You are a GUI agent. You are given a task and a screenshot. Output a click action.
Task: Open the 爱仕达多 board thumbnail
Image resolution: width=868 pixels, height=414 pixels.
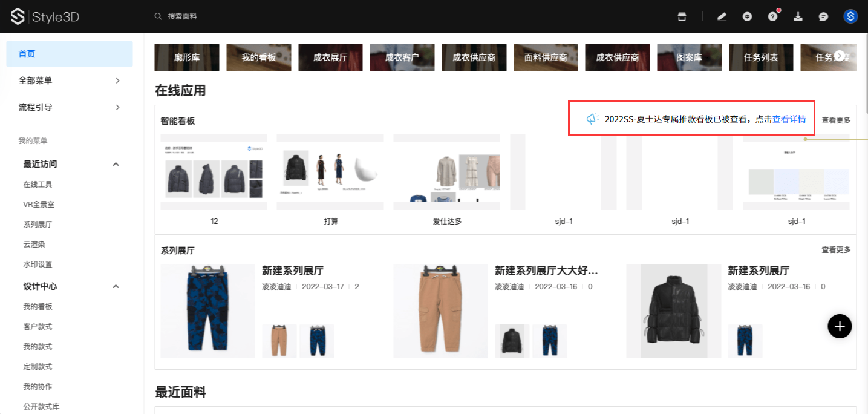tap(446, 172)
